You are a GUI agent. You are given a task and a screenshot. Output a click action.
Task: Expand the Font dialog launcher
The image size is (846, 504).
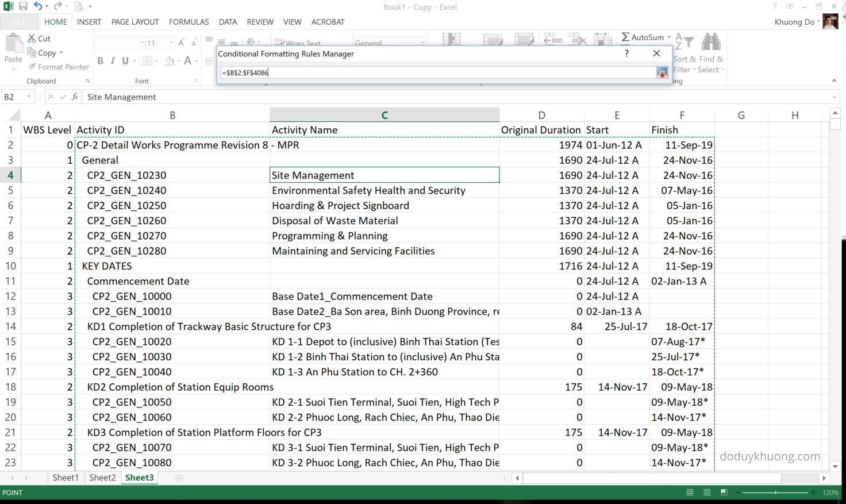pyautogui.click(x=196, y=81)
